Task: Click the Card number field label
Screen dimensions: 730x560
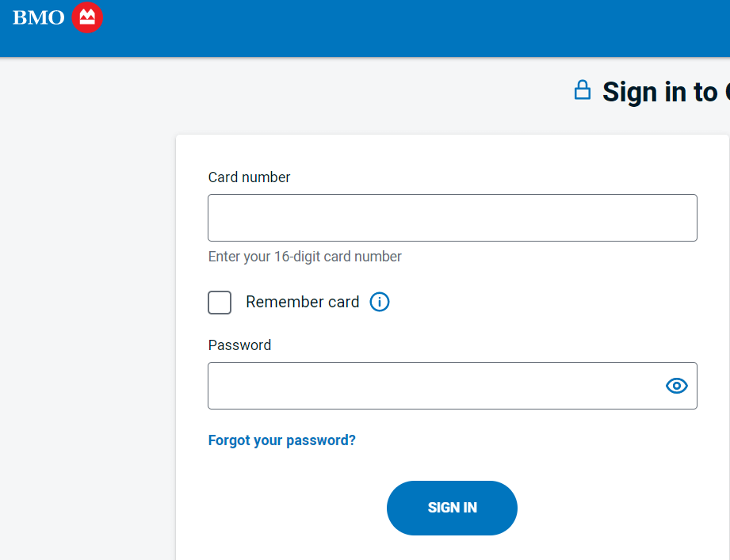Action: 249,177
